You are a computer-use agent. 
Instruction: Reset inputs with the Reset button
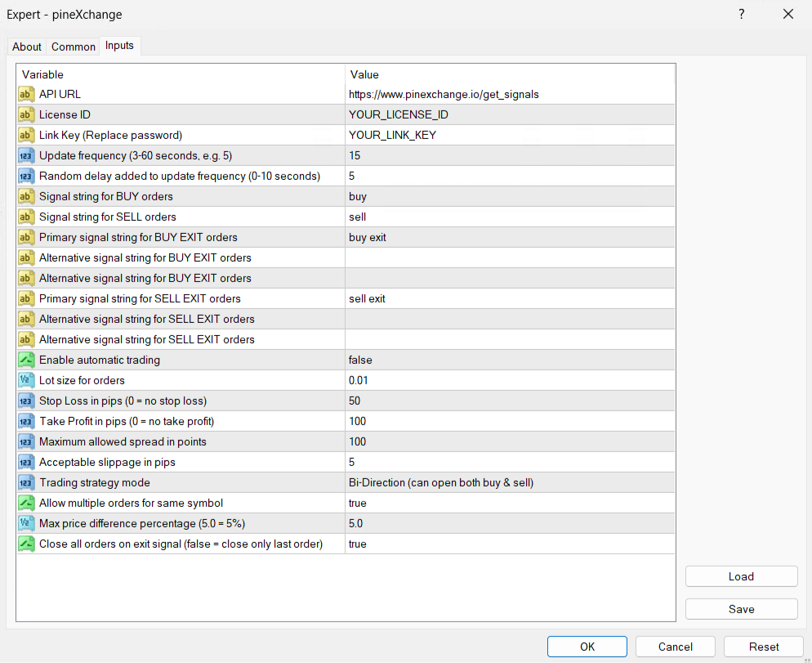tap(763, 647)
